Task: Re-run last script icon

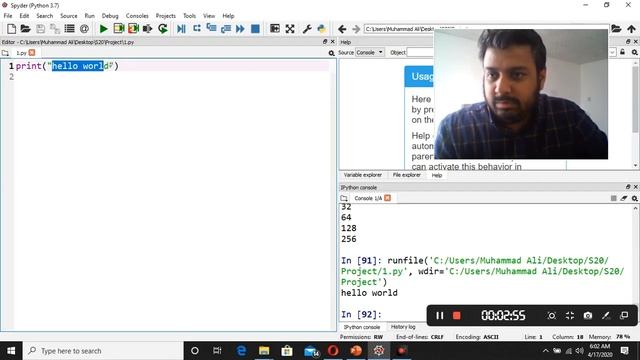Action: point(162,29)
